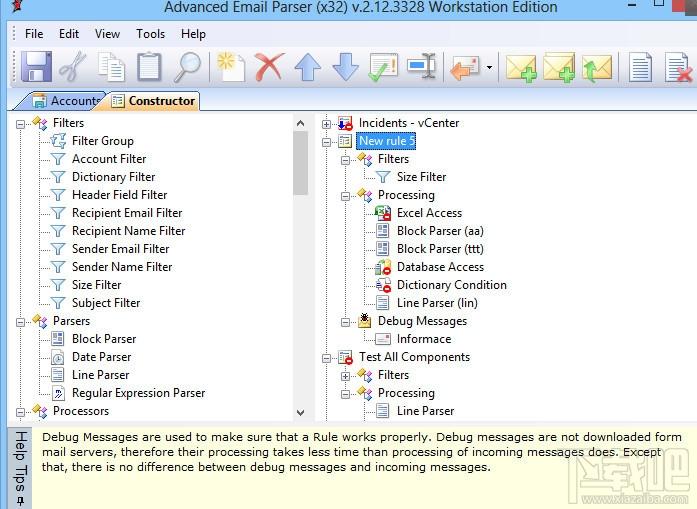
Task: Click the red X Delete icon
Action: coord(269,67)
